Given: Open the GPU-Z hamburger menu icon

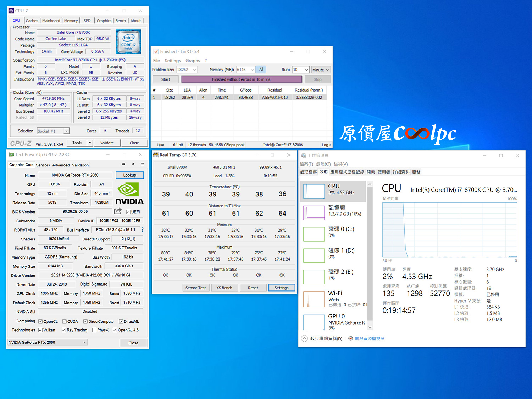Looking at the screenshot, I should pyautogui.click(x=142, y=164).
